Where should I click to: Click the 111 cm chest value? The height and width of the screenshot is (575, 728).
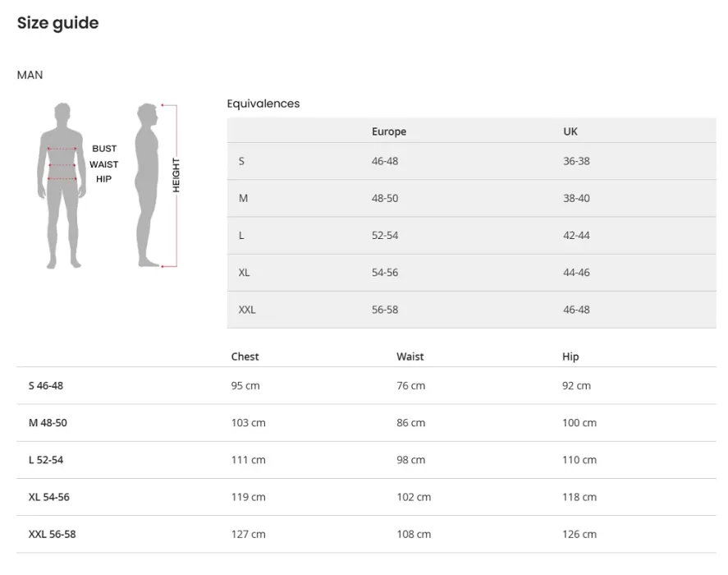tap(249, 460)
